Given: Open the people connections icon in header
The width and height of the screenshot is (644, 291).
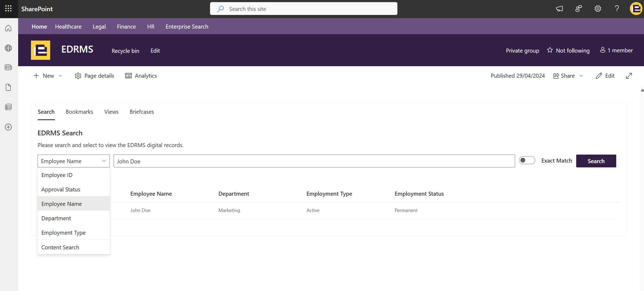Looking at the screenshot, I should tap(579, 9).
